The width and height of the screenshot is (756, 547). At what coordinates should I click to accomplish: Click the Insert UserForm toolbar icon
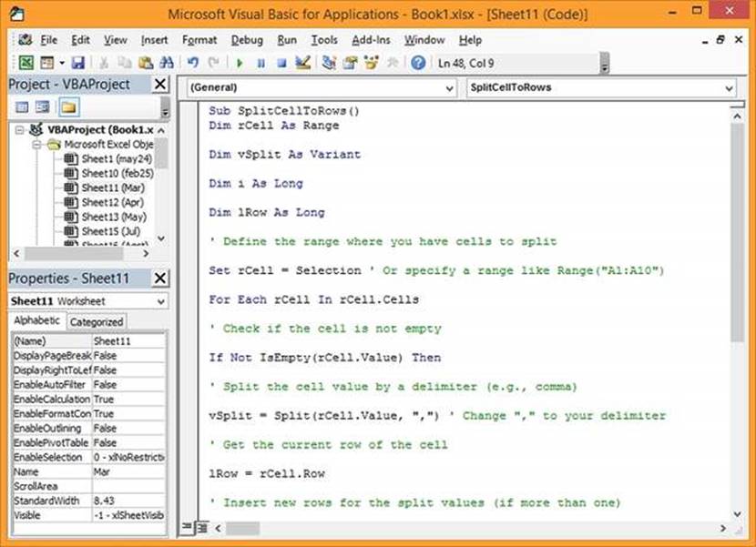pyautogui.click(x=46, y=63)
